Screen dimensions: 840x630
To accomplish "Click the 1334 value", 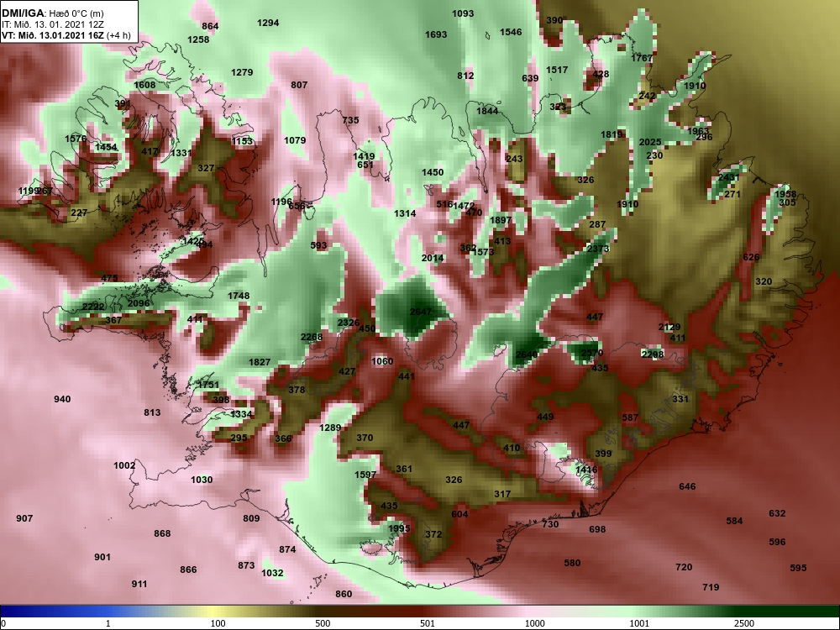I will click(x=241, y=414).
